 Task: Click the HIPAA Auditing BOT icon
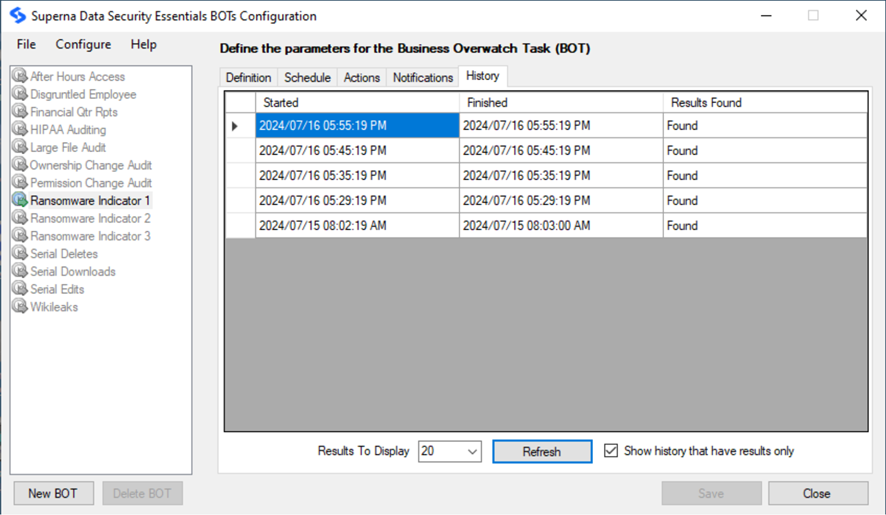pos(20,129)
